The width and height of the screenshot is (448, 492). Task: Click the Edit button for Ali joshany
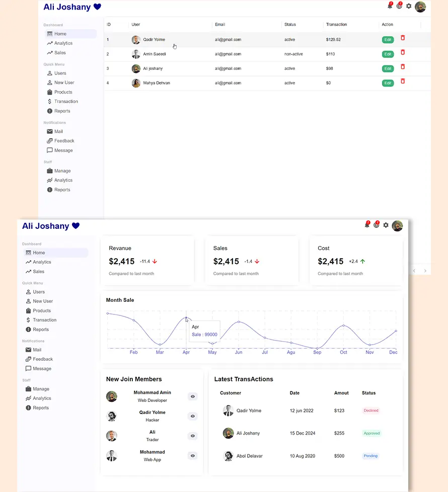point(388,68)
